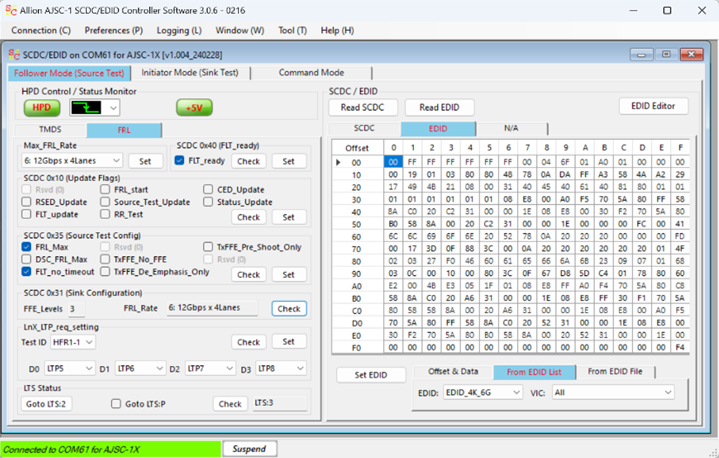Click the app icon in main title bar
This screenshot has height=458, width=719.
pyautogui.click(x=11, y=10)
